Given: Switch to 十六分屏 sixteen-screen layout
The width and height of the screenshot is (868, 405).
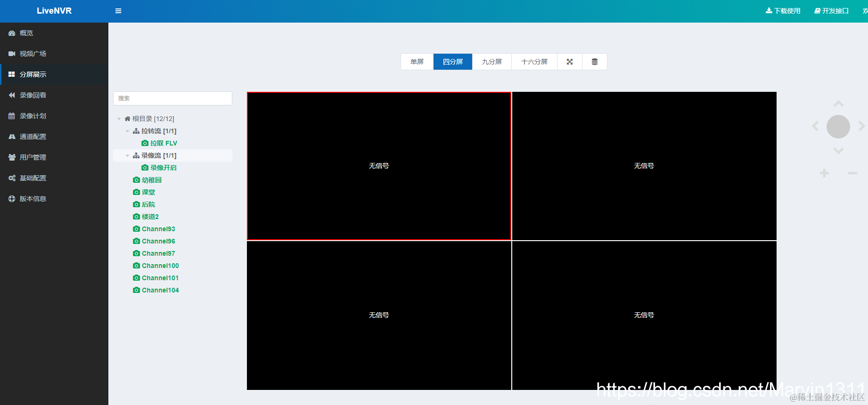Looking at the screenshot, I should (x=534, y=62).
